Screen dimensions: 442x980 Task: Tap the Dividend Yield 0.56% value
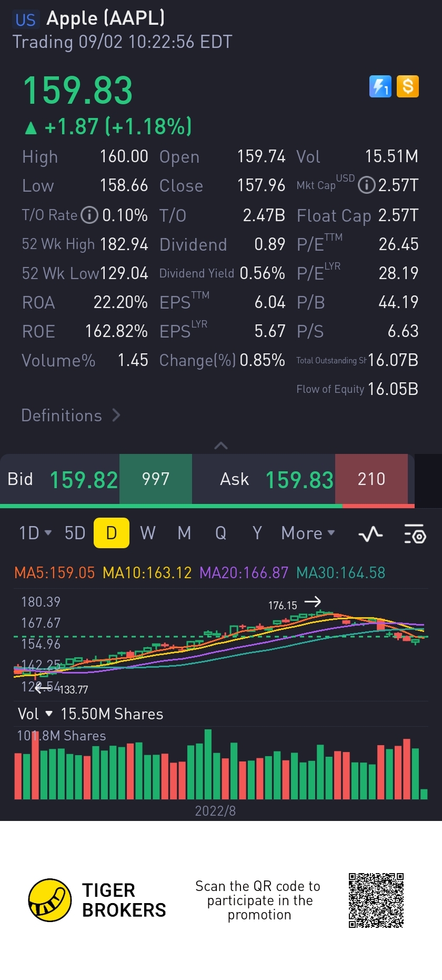[262, 273]
